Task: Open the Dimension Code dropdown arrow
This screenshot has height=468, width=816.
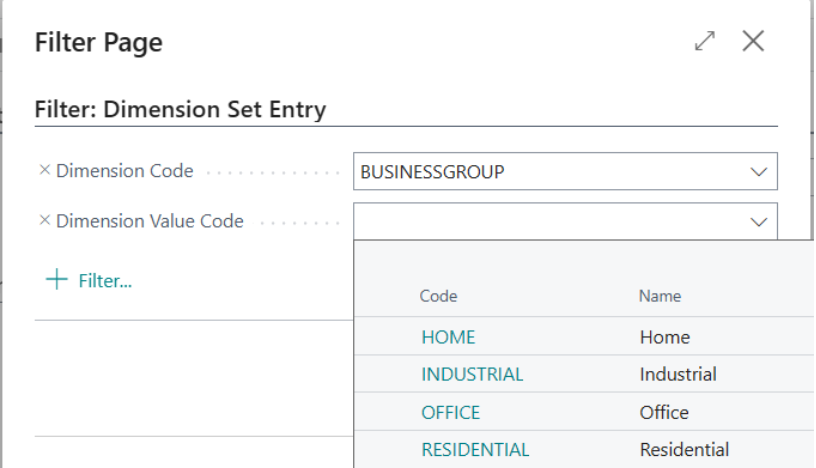Action: click(x=759, y=172)
